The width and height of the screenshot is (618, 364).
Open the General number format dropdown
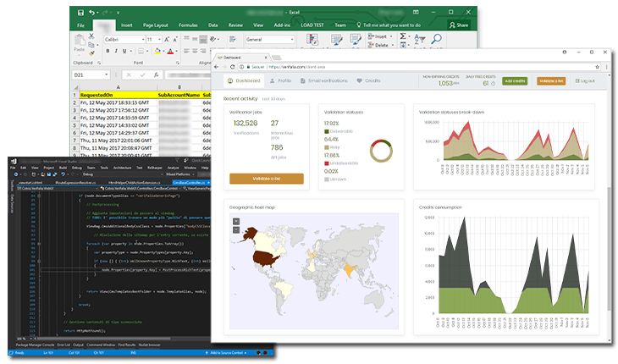point(292,40)
